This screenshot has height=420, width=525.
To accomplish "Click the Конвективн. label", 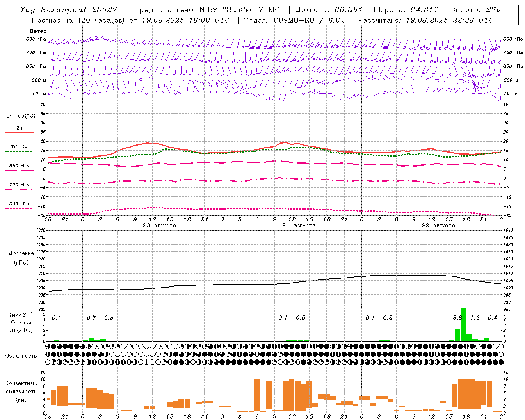I will pos(21,383).
